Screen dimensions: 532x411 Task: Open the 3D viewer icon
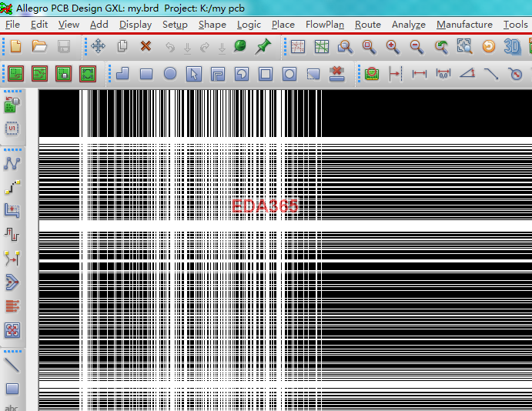click(512, 46)
